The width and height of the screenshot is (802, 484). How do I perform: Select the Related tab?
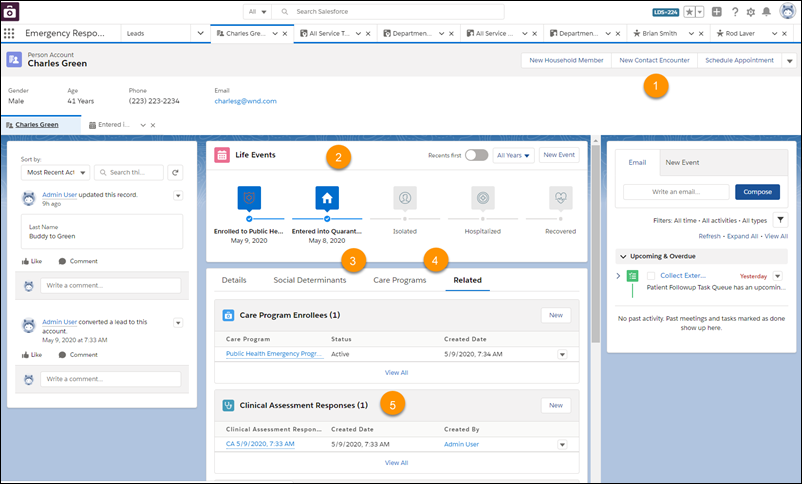click(467, 280)
